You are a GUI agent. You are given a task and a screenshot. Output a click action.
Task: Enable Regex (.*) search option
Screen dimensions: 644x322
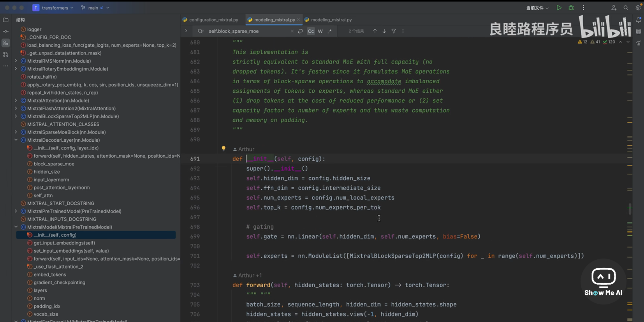click(330, 31)
